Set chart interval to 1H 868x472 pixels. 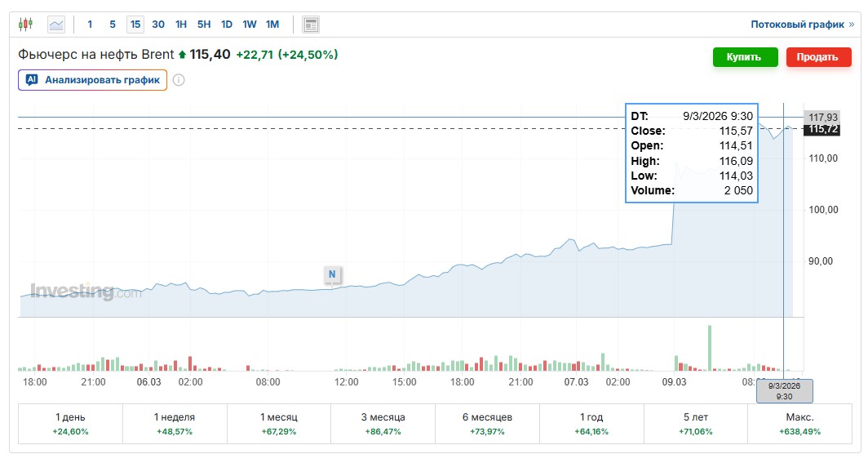181,24
